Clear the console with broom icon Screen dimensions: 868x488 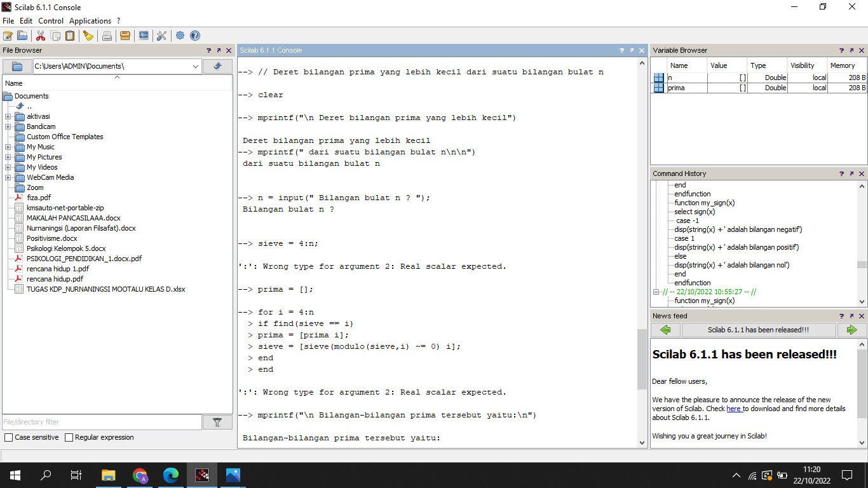[x=88, y=36]
